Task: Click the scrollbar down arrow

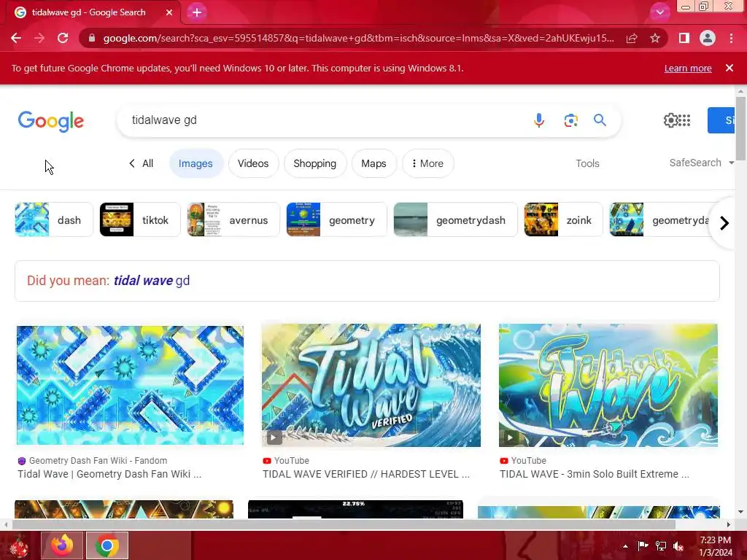Action: pyautogui.click(x=740, y=513)
